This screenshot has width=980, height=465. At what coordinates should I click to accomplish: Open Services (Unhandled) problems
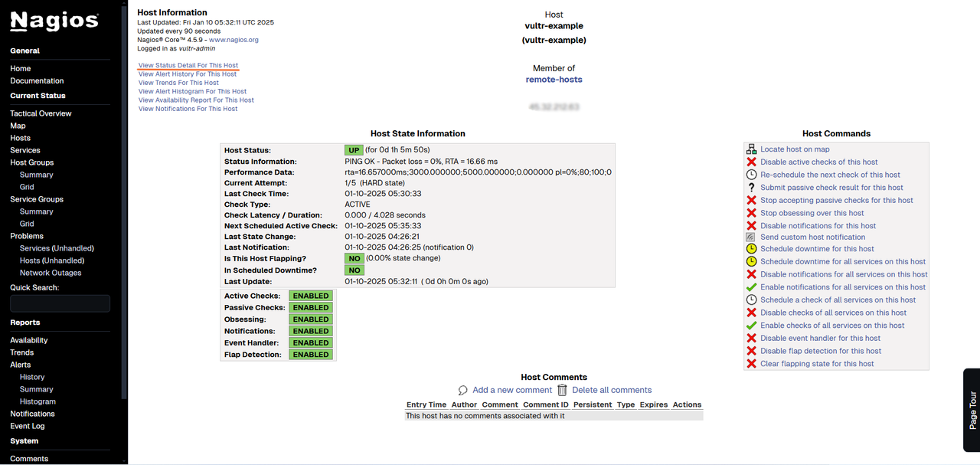[x=57, y=248]
